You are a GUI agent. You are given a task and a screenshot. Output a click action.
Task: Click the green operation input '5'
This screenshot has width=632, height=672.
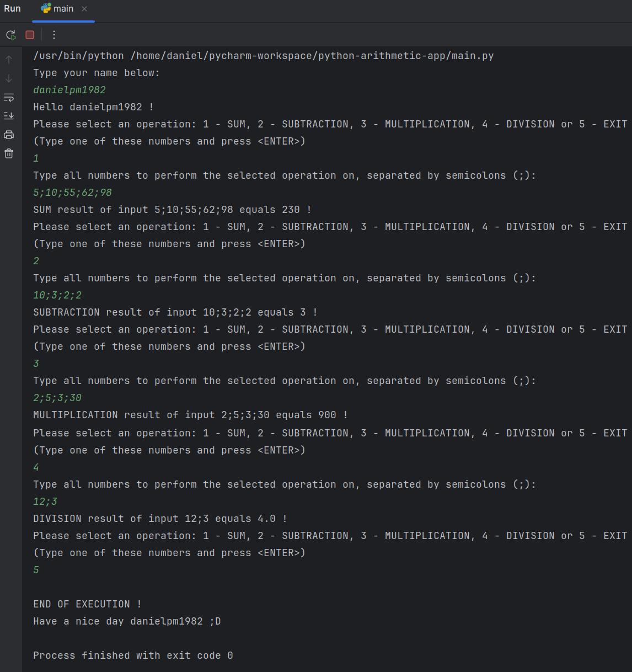coord(36,570)
